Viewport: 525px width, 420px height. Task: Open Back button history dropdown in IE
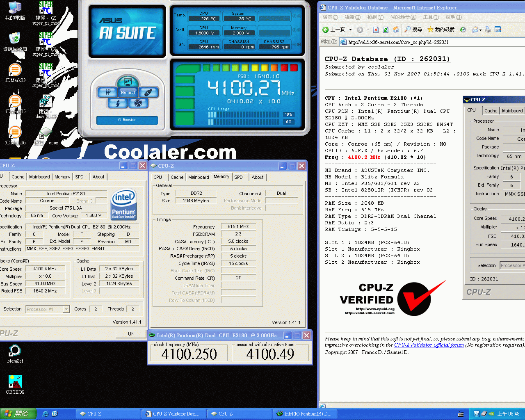click(x=350, y=30)
